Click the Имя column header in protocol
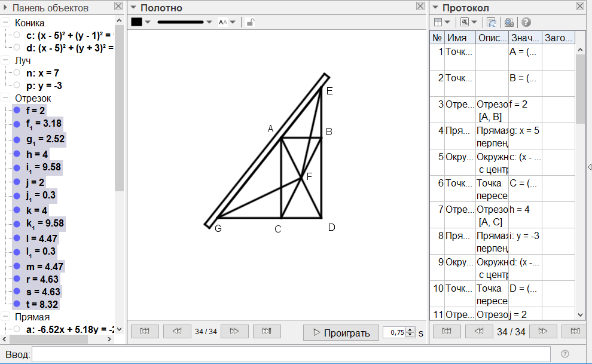592x364 pixels. (459, 38)
